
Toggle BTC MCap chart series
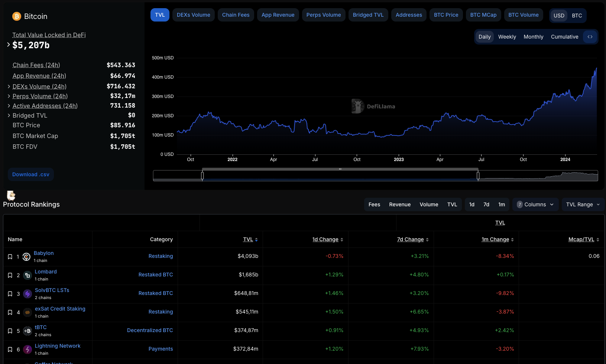483,15
